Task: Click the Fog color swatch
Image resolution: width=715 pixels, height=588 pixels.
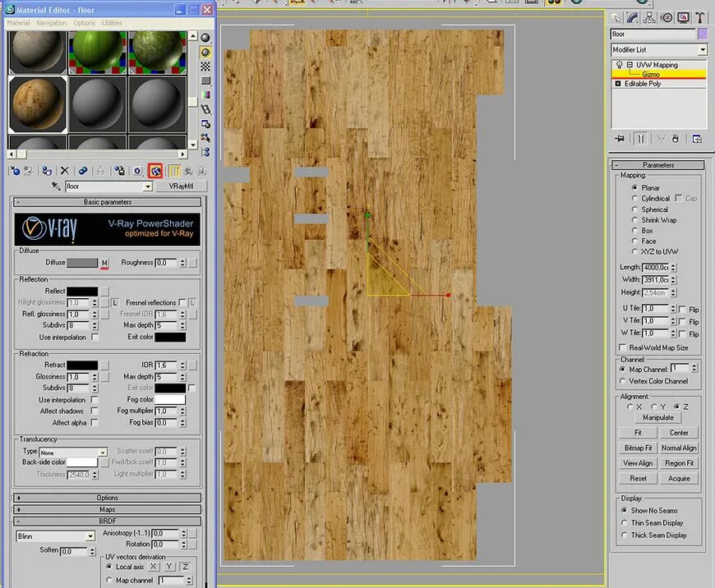Action: pos(170,399)
